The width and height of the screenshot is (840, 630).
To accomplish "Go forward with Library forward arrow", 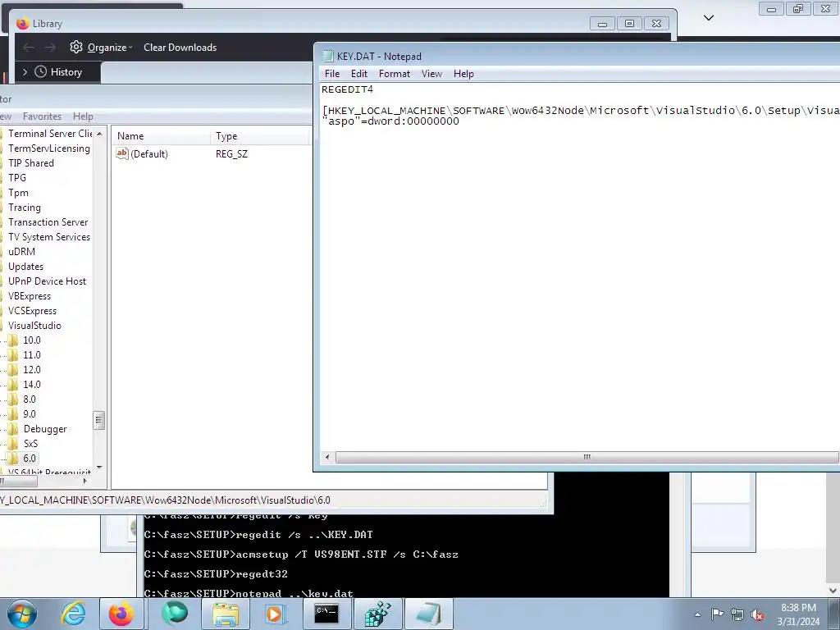I will (x=50, y=47).
